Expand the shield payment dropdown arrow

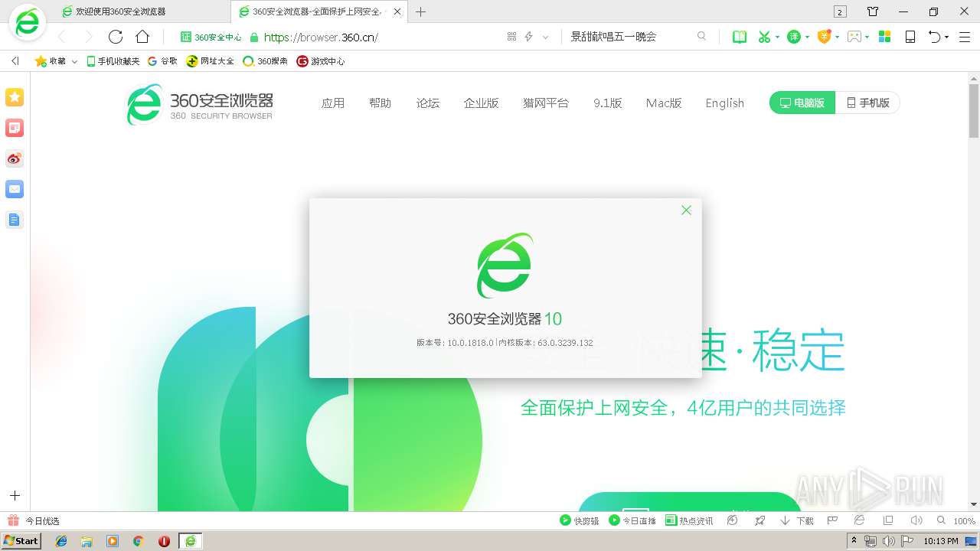[x=837, y=37]
